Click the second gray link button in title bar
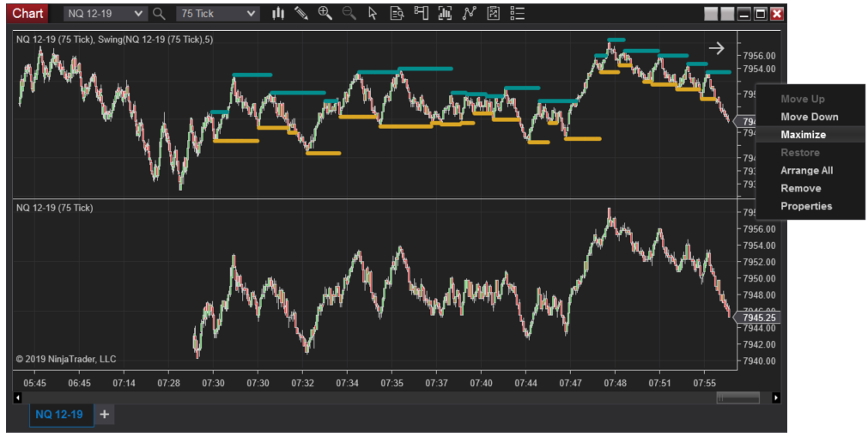 pos(727,14)
